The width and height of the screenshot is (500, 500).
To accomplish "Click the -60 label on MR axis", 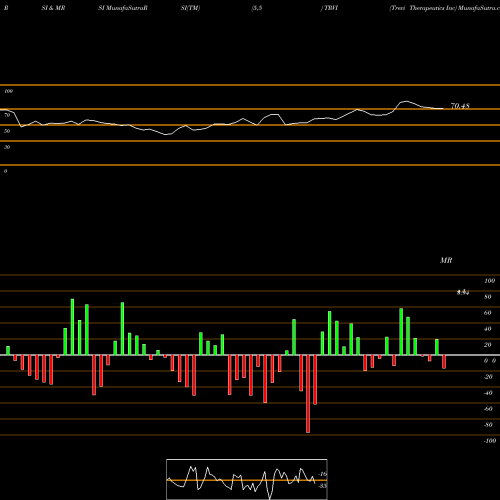I will point(488,409).
